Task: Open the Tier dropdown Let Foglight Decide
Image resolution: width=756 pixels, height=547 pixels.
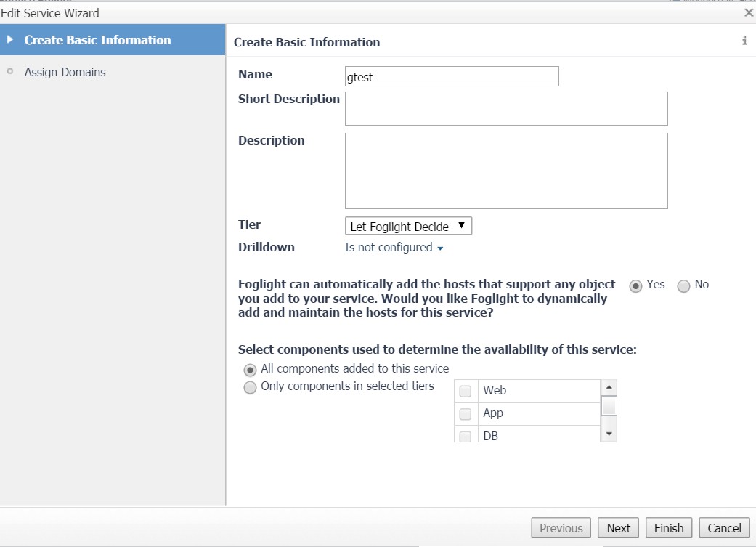Action: coord(408,226)
